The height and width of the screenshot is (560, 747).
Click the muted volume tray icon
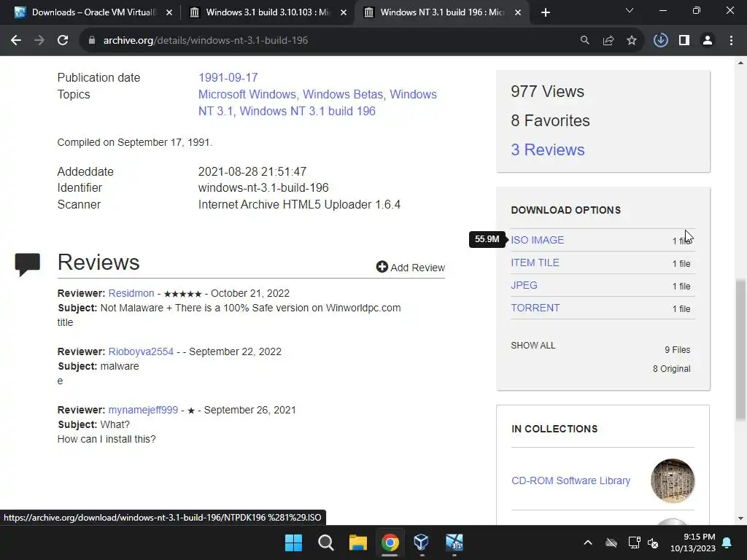pos(653,542)
